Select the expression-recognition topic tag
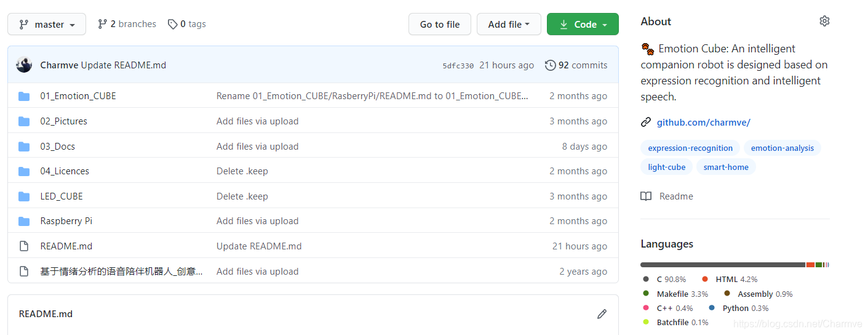868x335 pixels. pos(690,148)
